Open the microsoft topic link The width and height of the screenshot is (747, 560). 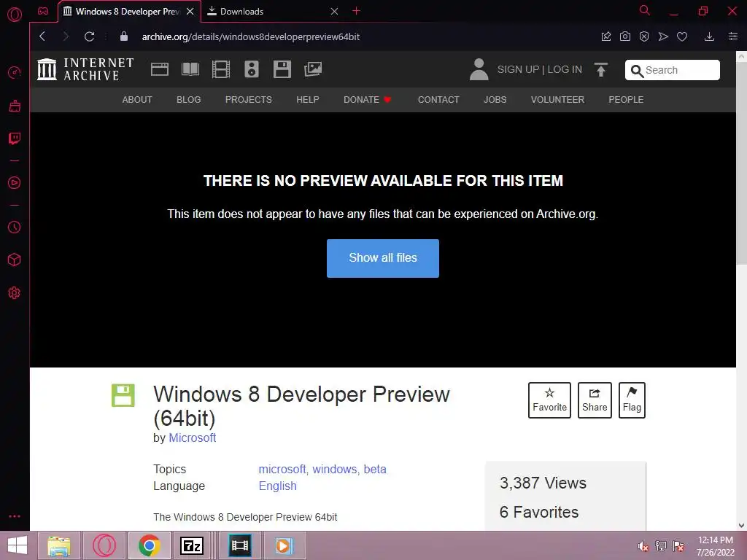click(x=284, y=469)
